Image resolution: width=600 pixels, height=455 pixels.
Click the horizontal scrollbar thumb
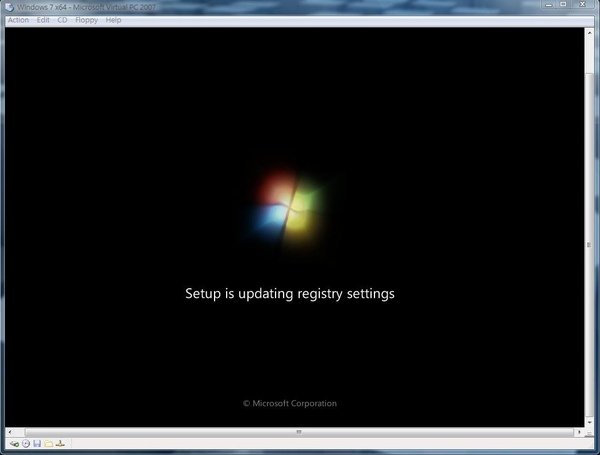(299, 432)
